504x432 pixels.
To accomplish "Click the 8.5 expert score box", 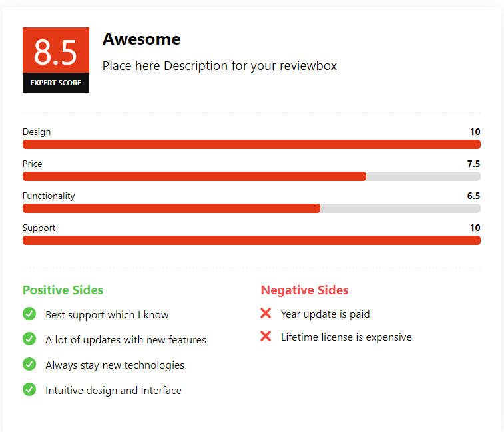I will [56, 60].
